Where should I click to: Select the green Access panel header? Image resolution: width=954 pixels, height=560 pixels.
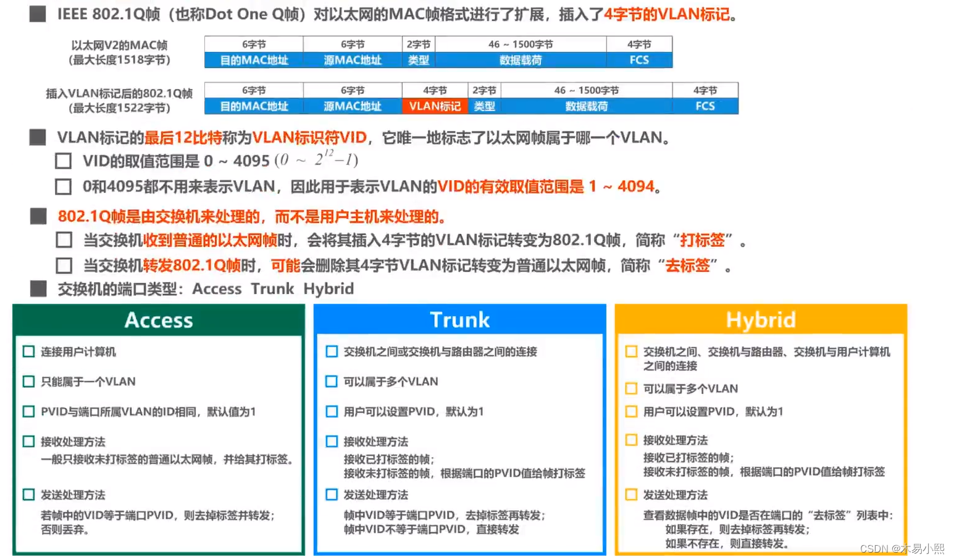coord(159,320)
